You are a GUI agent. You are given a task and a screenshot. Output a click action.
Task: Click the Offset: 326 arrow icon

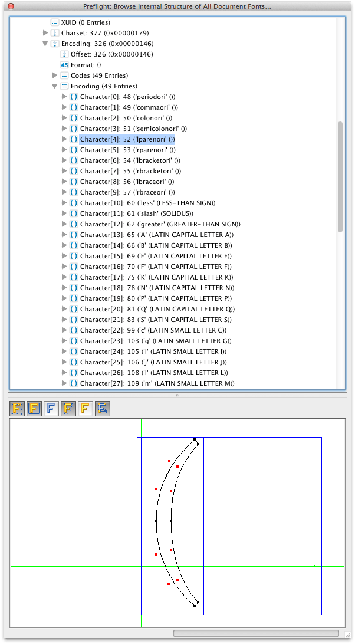tap(64, 54)
